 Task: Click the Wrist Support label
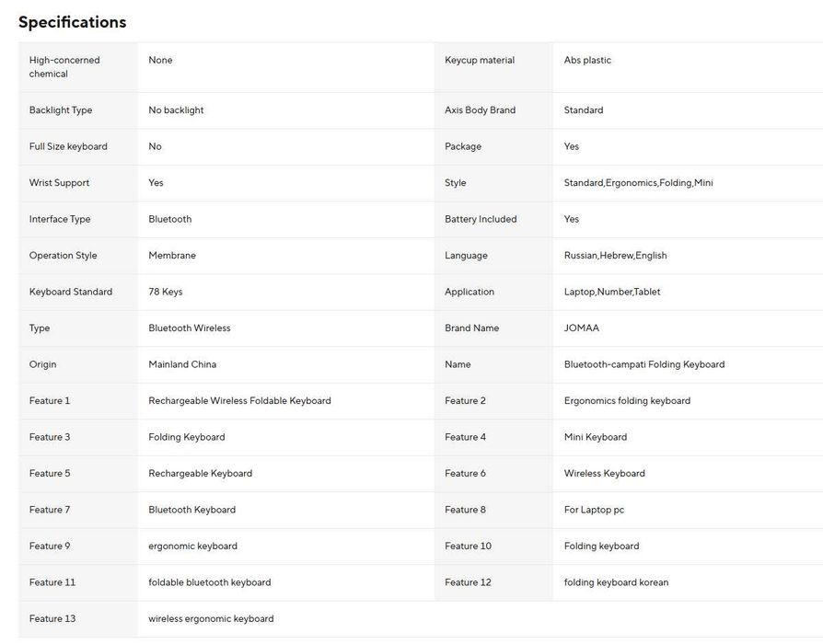coord(59,183)
